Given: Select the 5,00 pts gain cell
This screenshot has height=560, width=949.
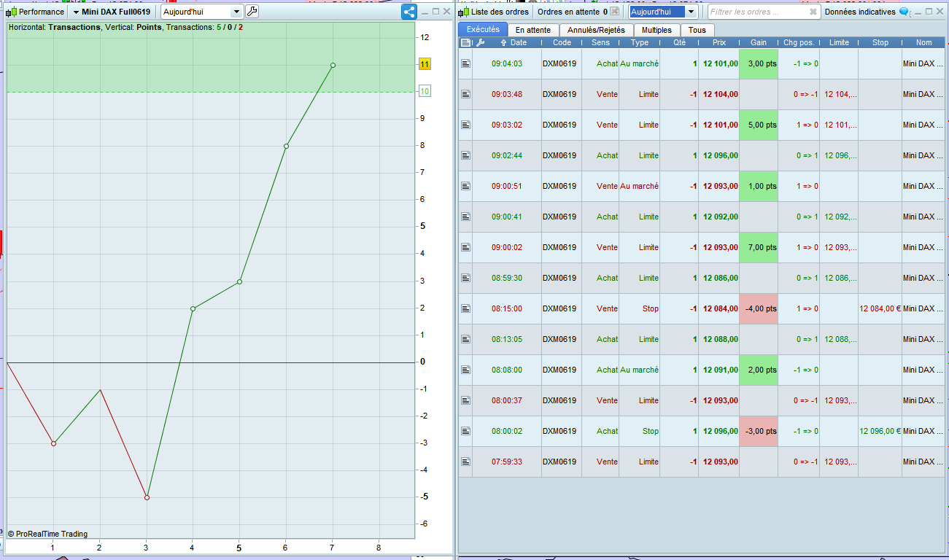Looking at the screenshot, I should point(759,125).
